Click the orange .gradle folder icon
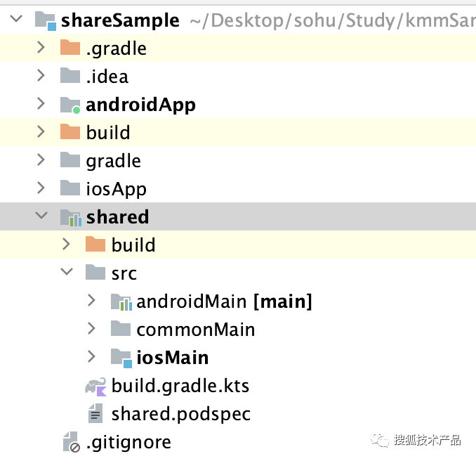Viewport: 476px width, 461px height. 70,48
